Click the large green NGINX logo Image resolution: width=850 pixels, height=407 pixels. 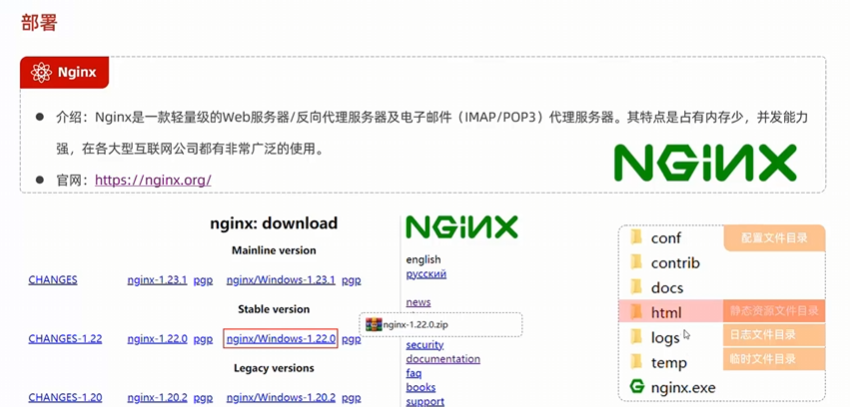pos(705,162)
